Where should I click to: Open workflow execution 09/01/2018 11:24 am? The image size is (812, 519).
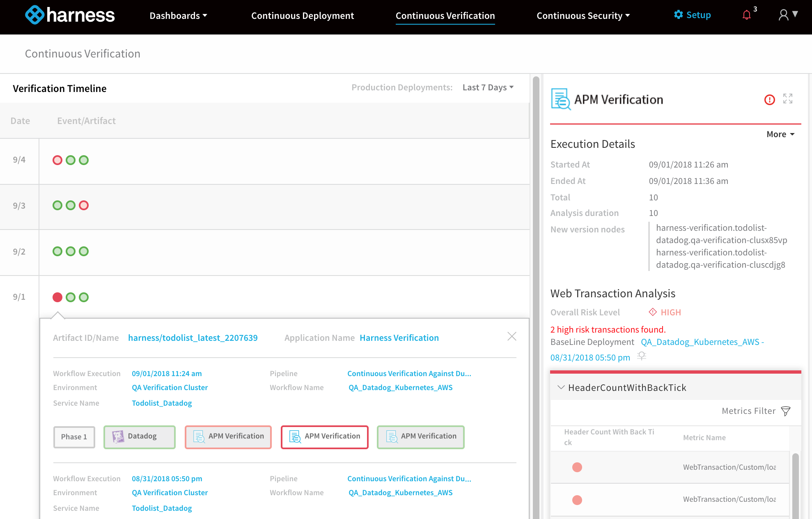pyautogui.click(x=167, y=374)
